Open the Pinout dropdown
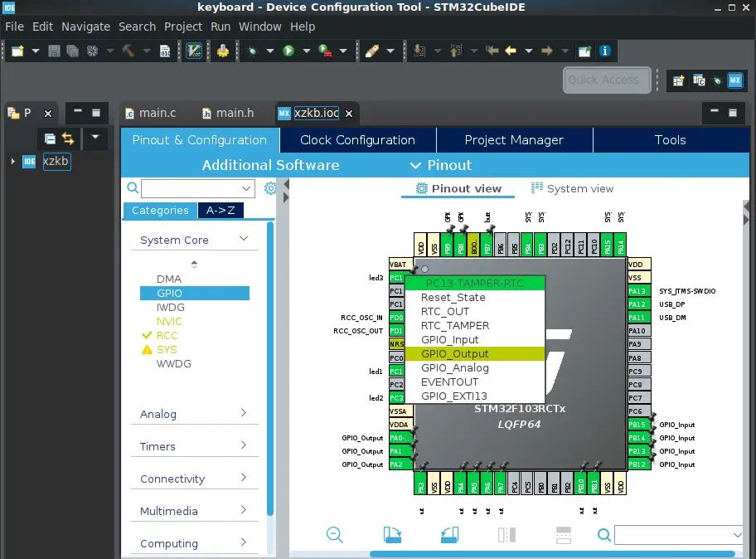756x559 pixels. [x=441, y=165]
